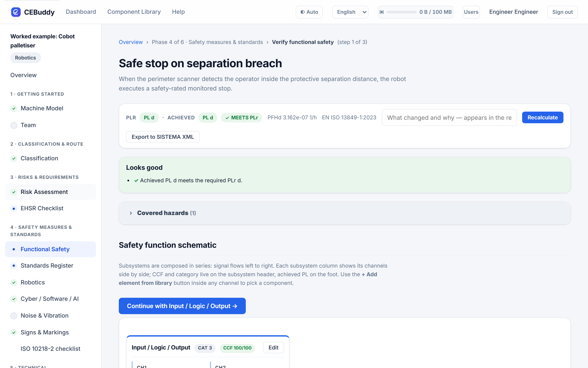Follow the Overview breadcrumb link

coord(131,42)
